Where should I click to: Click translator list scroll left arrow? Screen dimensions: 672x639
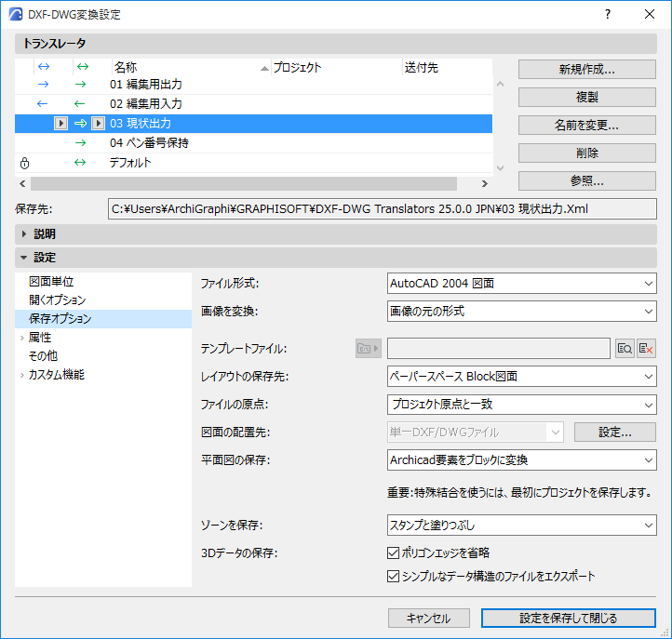(x=22, y=184)
